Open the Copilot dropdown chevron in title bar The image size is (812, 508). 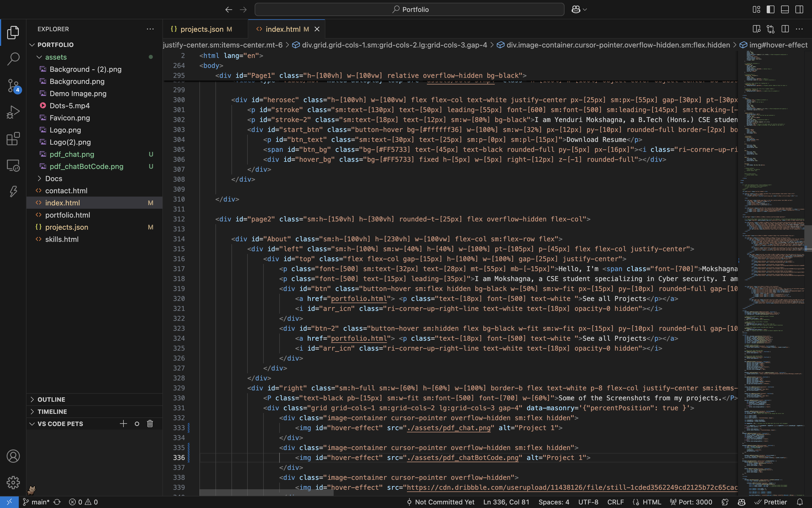(585, 9)
